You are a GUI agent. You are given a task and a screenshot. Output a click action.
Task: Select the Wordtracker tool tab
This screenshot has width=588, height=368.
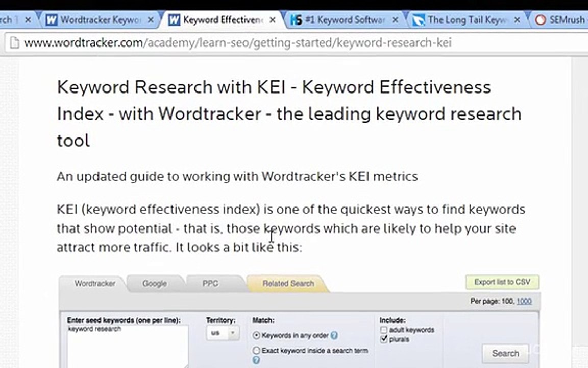point(95,284)
